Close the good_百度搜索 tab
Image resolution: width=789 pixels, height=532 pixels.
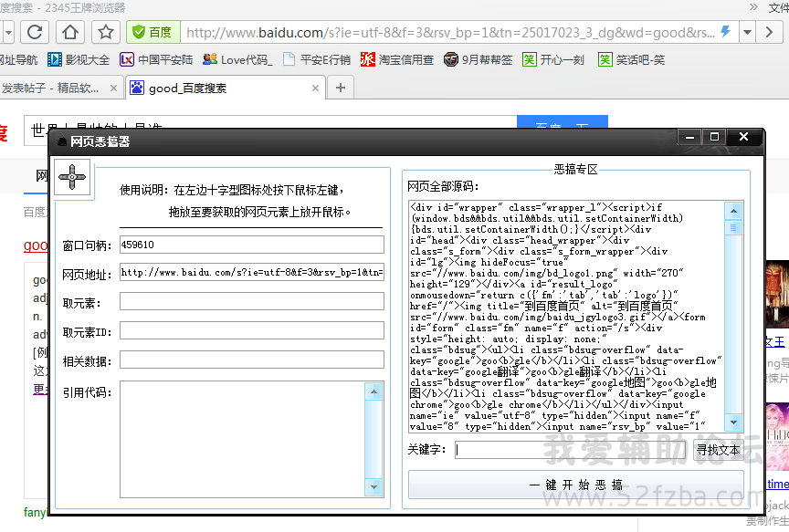point(315,89)
